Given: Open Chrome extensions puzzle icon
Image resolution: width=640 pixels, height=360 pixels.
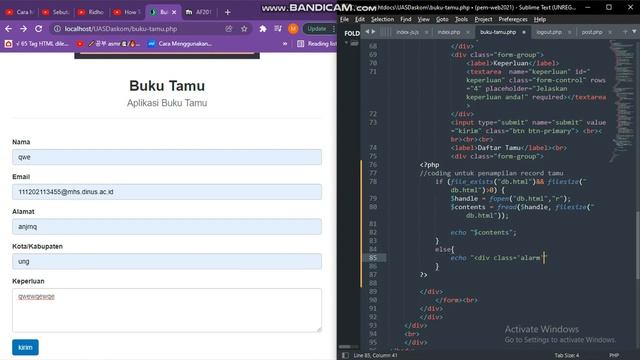Looking at the screenshot, I should (x=263, y=29).
